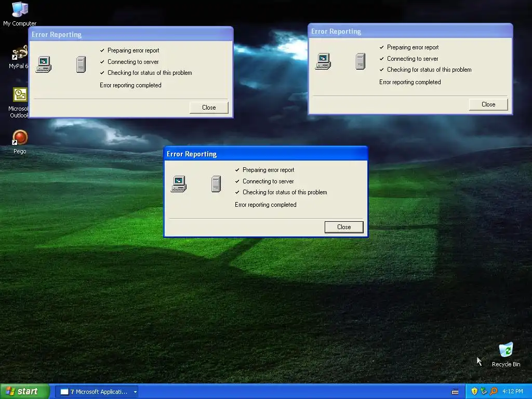Click 'Error reporting completed' in the right inactive dialog
The image size is (532, 399).
point(410,82)
